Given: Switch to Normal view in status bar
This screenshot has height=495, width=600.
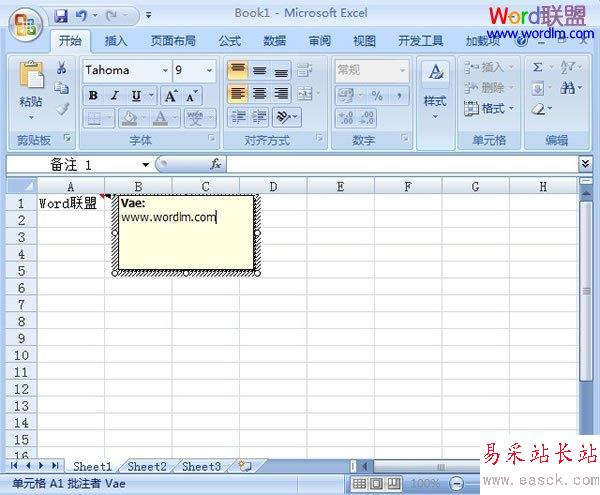Looking at the screenshot, I should coord(359,484).
